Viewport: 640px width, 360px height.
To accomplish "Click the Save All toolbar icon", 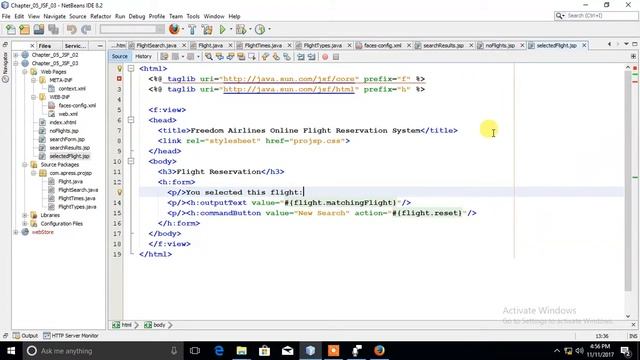I will (x=53, y=29).
